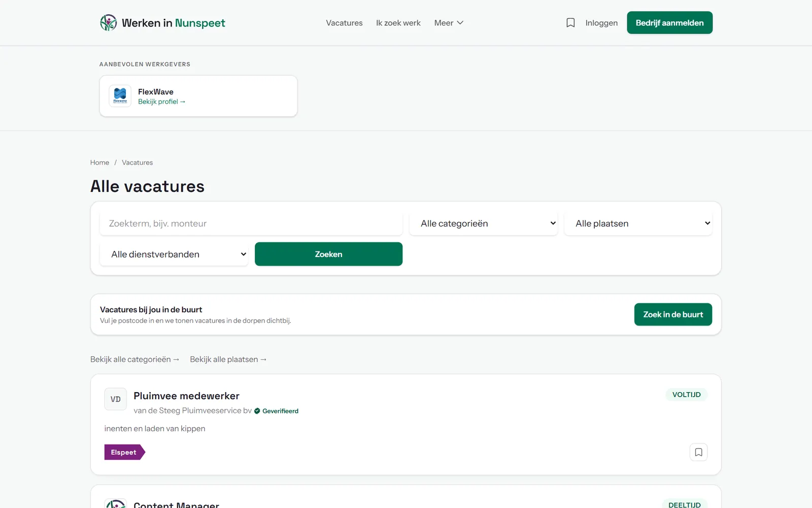Go to Home breadcrumb
This screenshot has height=508, width=812.
click(x=99, y=163)
